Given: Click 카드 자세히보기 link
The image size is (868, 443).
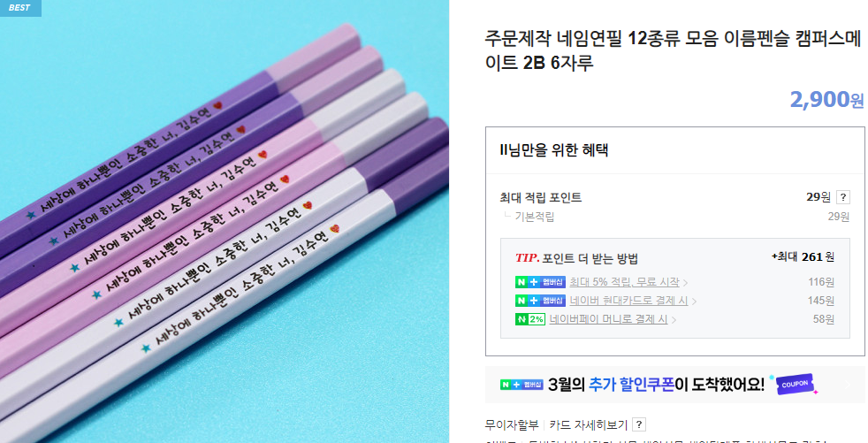Looking at the screenshot, I should coord(589,424).
